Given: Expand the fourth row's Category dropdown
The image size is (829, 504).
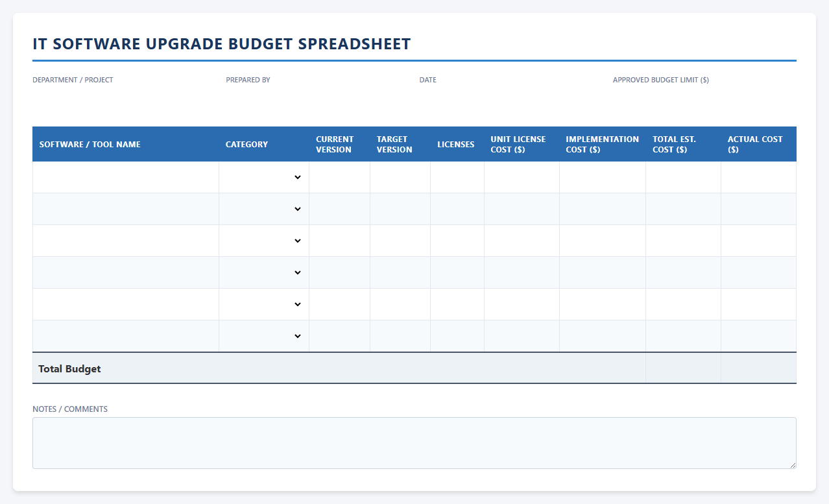Looking at the screenshot, I should tap(264, 272).
